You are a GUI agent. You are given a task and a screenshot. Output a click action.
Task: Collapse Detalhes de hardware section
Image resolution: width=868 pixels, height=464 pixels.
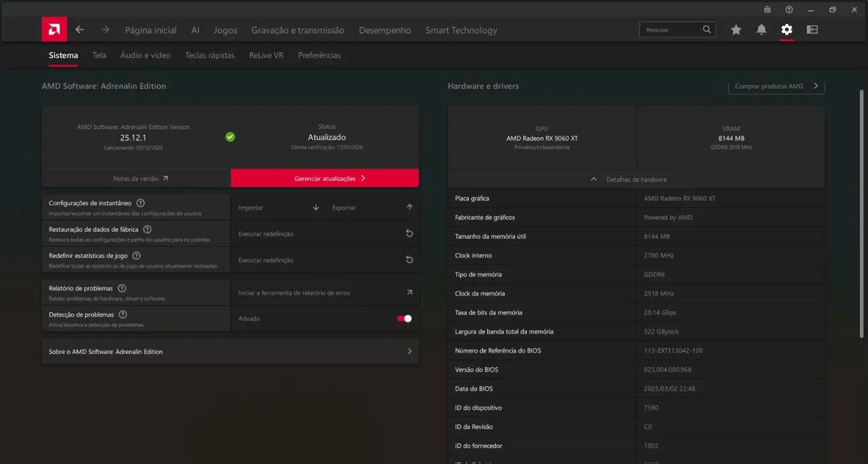[x=636, y=179]
